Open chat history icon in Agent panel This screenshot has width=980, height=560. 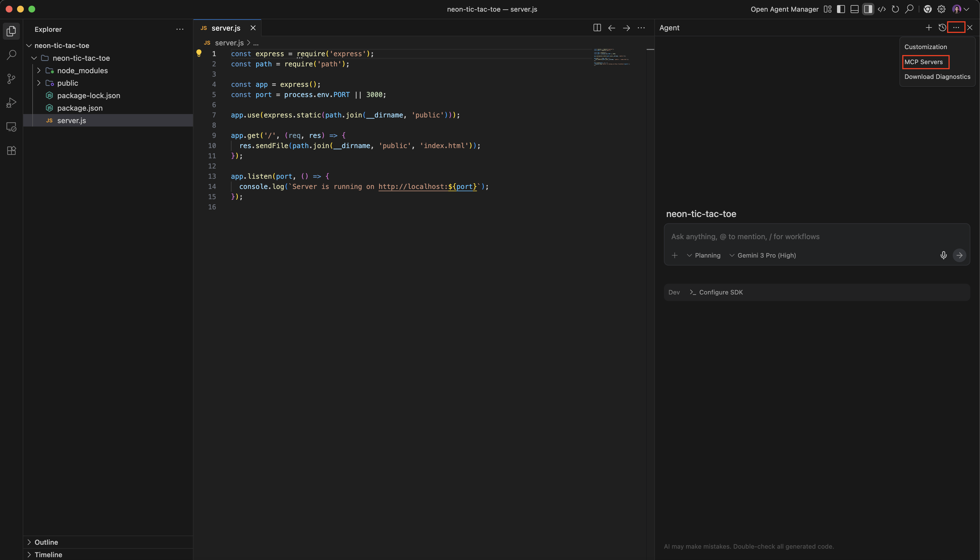click(942, 27)
